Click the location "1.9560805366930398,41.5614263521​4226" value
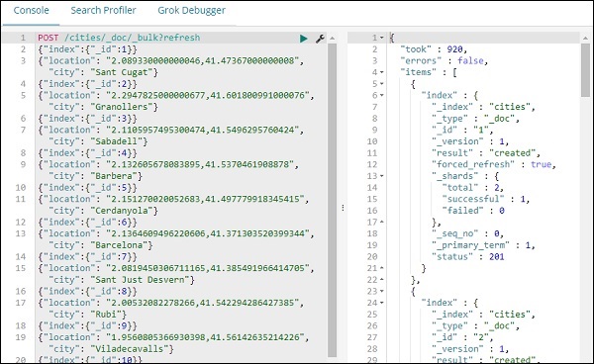Viewport: 594px width, 364px height. [205, 337]
